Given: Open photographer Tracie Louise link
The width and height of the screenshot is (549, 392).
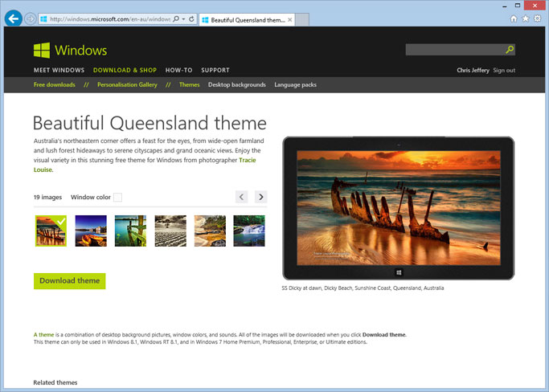Looking at the screenshot, I should point(248,160).
